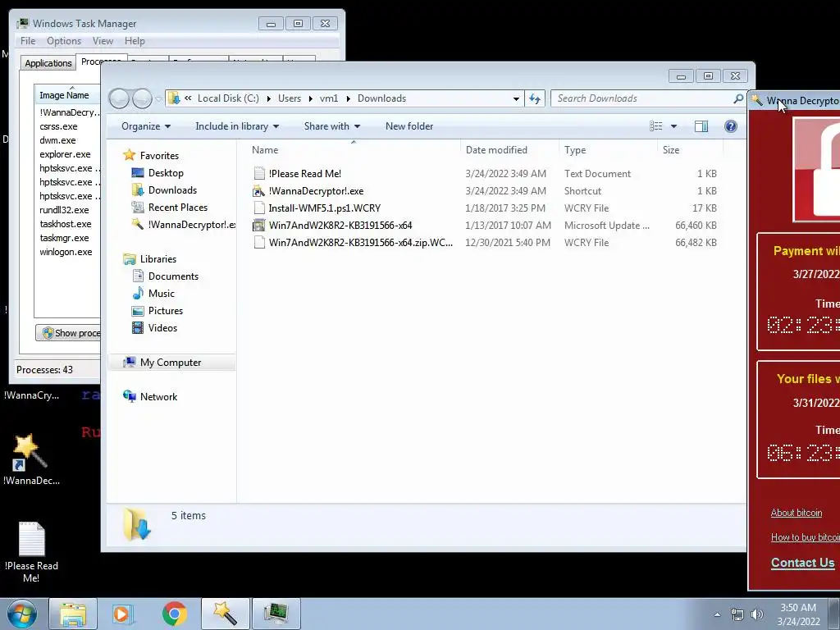Image resolution: width=840 pixels, height=630 pixels.
Task: Open Downloads in Favorites
Action: (172, 190)
